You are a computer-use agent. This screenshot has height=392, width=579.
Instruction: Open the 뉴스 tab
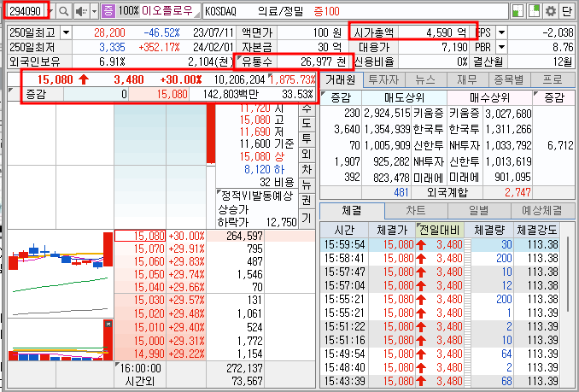(x=425, y=79)
